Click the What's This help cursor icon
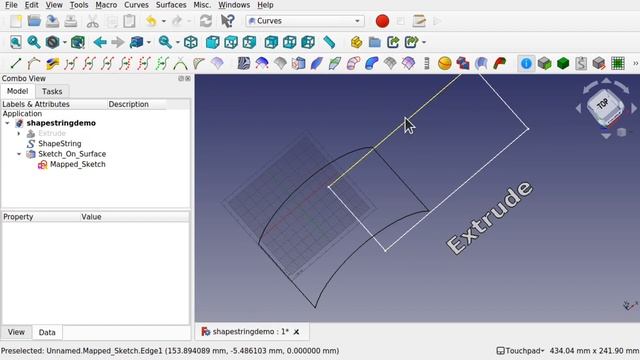 pos(227,21)
